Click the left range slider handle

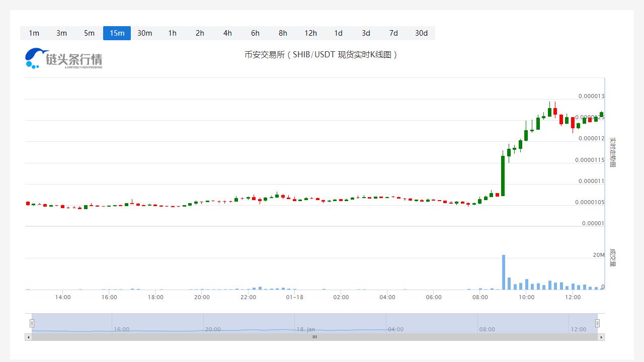point(32,323)
